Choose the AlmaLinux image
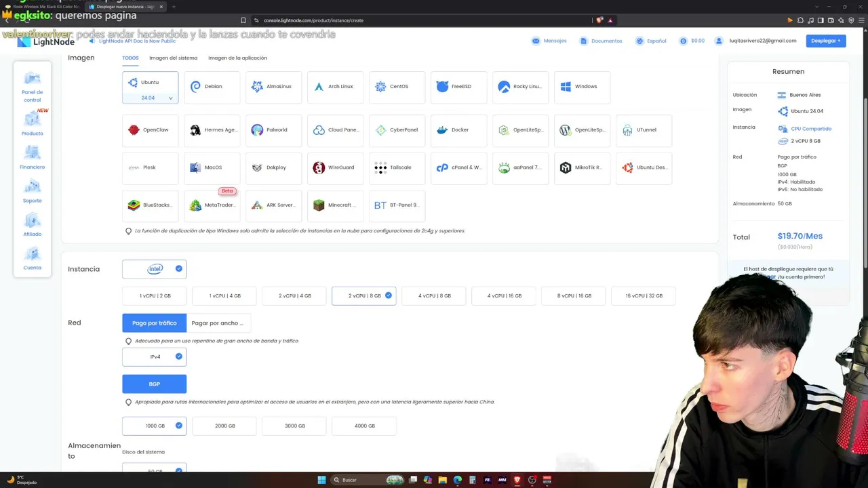This screenshot has height=488, width=868. (273, 87)
